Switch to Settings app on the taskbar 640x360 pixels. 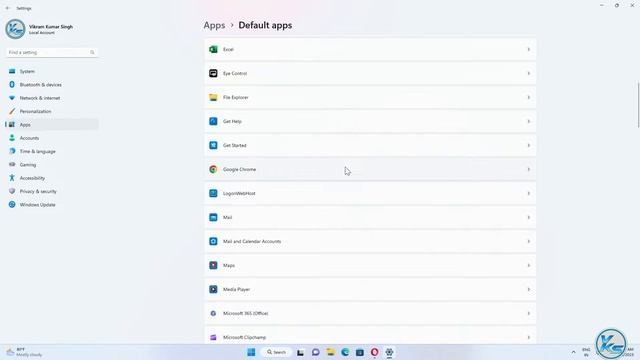[389, 352]
